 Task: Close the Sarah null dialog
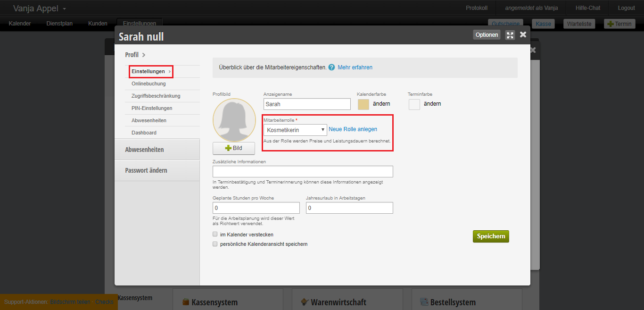[x=523, y=34]
